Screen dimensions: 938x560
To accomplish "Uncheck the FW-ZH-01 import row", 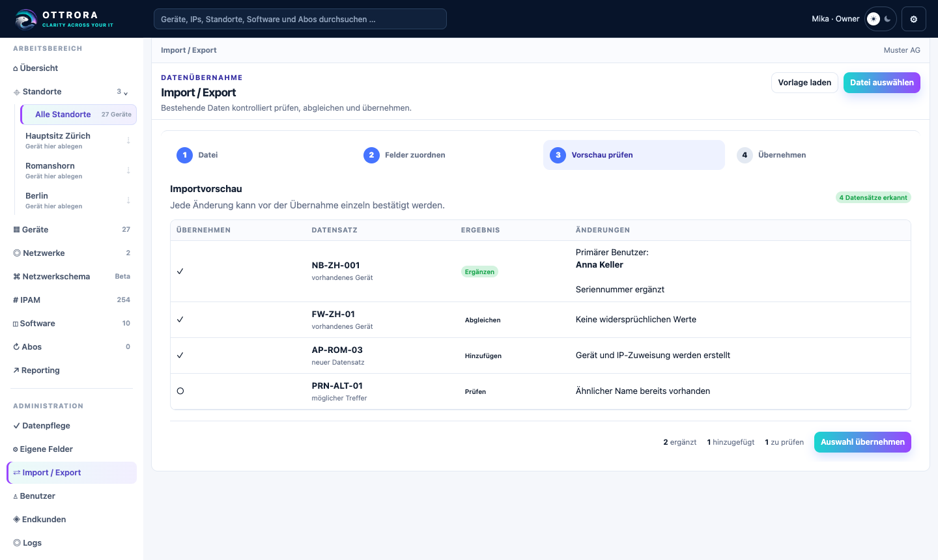I will (x=180, y=320).
